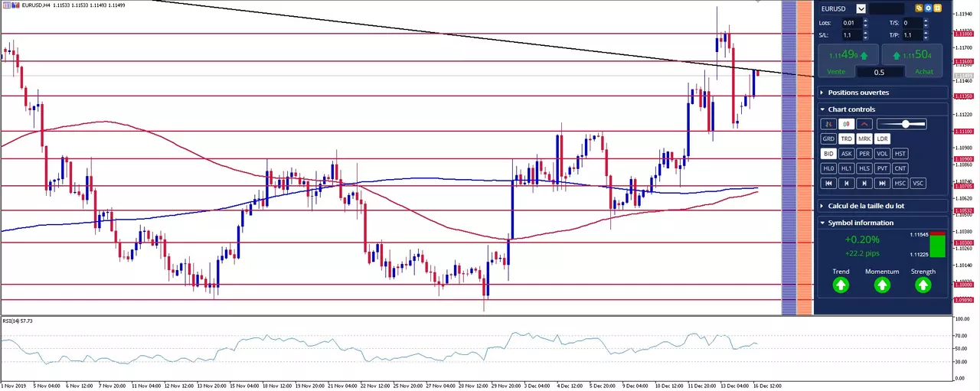Increase Lots value with up stepper
Screen dimensions: 980x391
tap(866, 21)
